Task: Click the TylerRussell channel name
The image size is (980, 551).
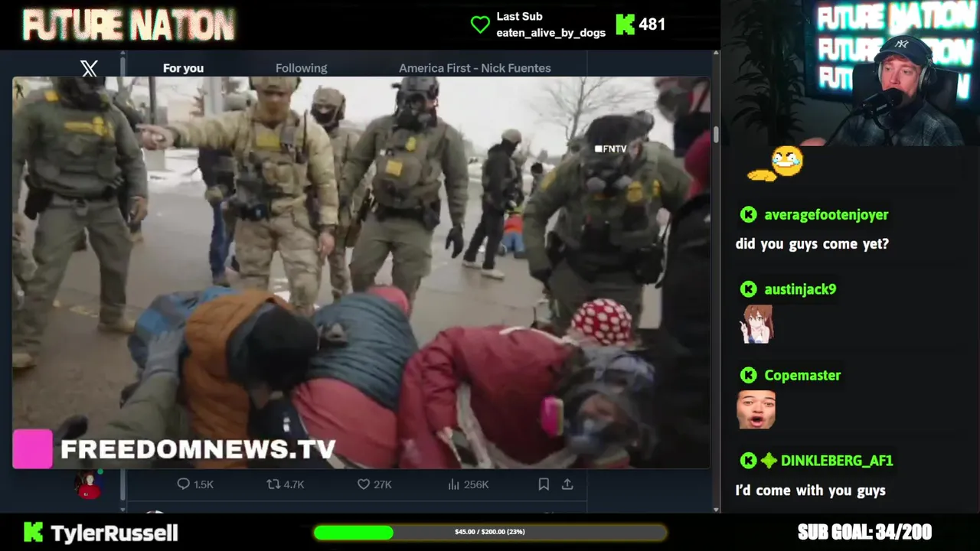Action: click(114, 533)
